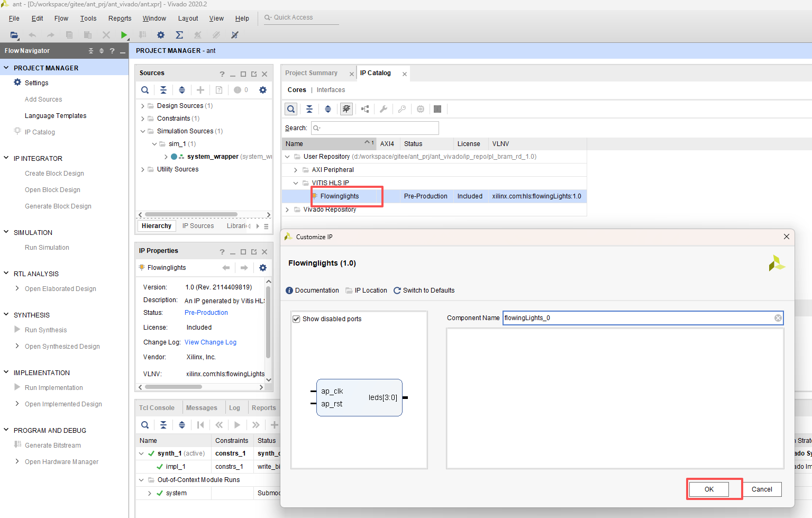Open Sources panel settings gear

coord(263,90)
